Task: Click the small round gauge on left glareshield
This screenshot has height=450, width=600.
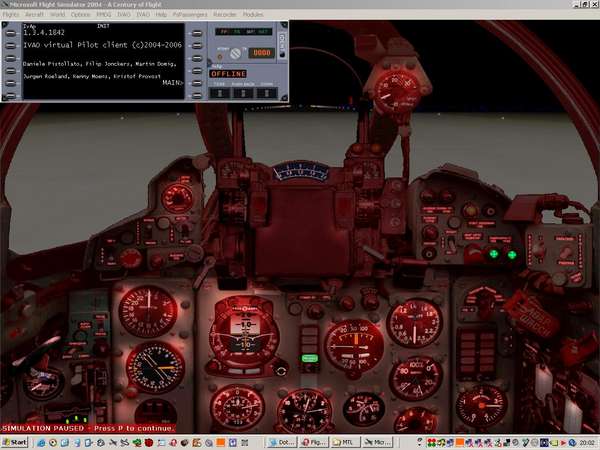Action: (177, 198)
